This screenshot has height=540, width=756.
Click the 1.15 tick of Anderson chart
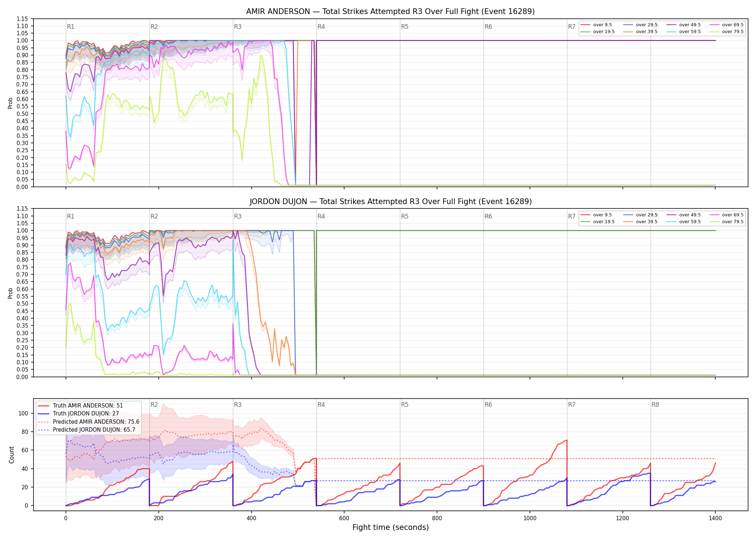point(22,19)
